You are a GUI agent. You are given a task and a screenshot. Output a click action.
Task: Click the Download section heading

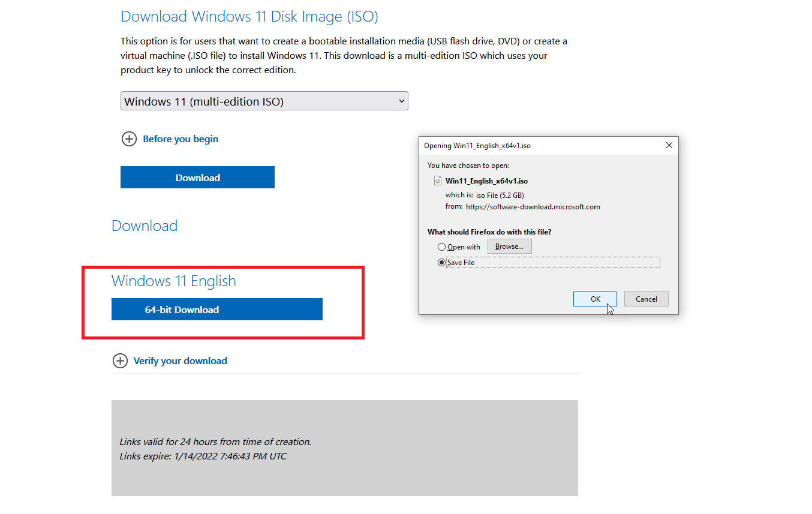coord(144,226)
